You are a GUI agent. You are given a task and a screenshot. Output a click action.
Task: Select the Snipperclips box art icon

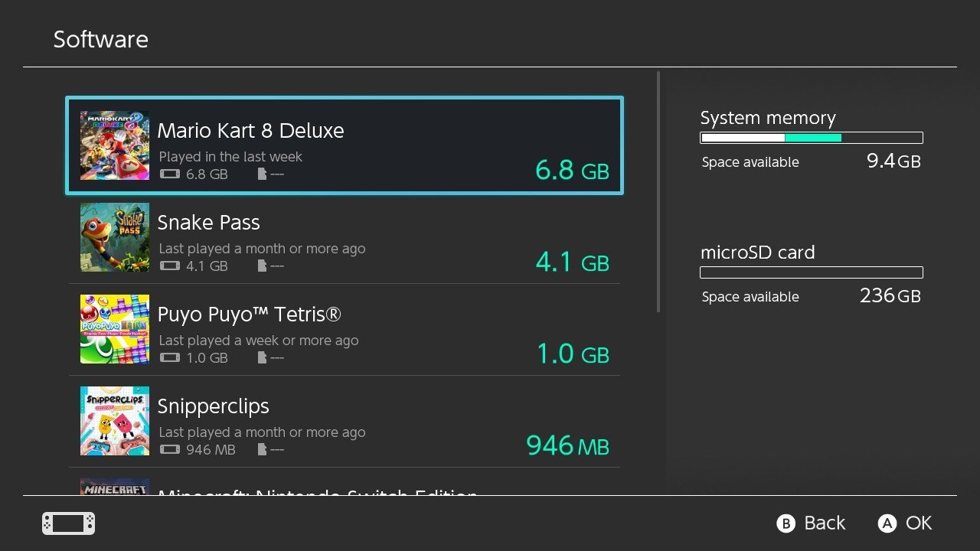coord(114,421)
